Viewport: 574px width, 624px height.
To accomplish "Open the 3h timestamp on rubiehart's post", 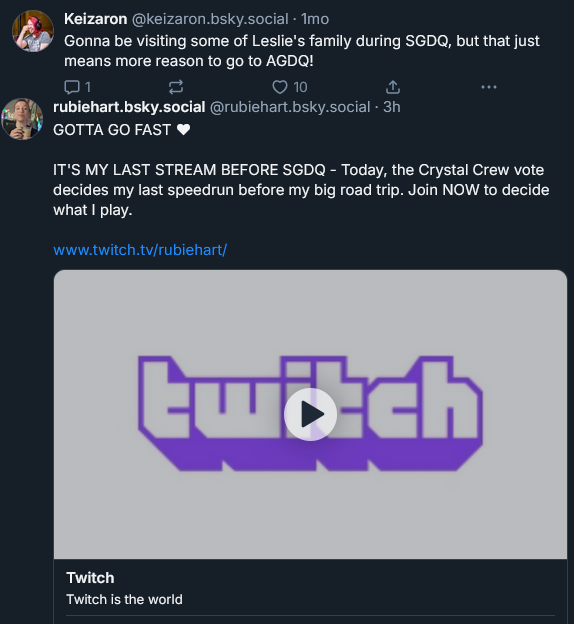I will pyautogui.click(x=392, y=107).
